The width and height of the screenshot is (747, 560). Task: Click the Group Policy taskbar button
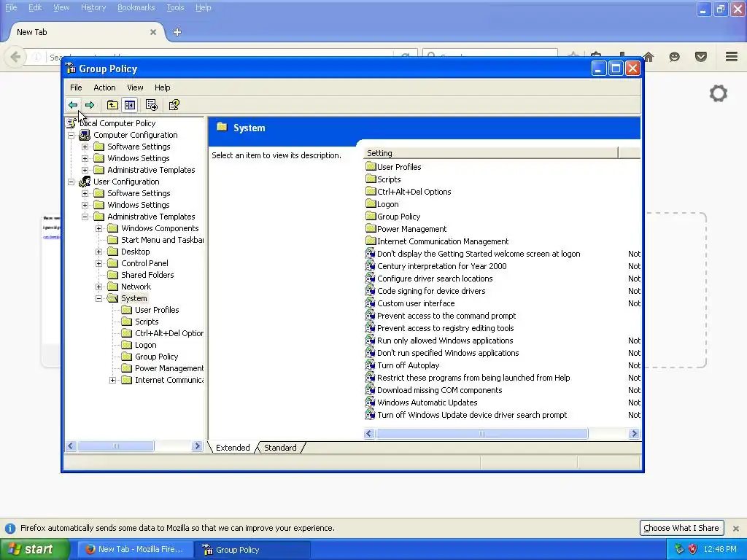(253, 550)
